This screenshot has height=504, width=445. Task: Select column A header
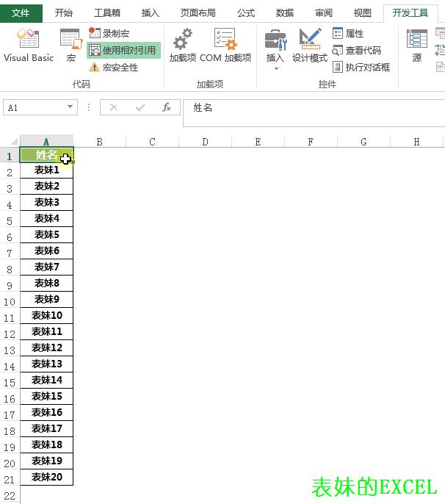tap(46, 141)
